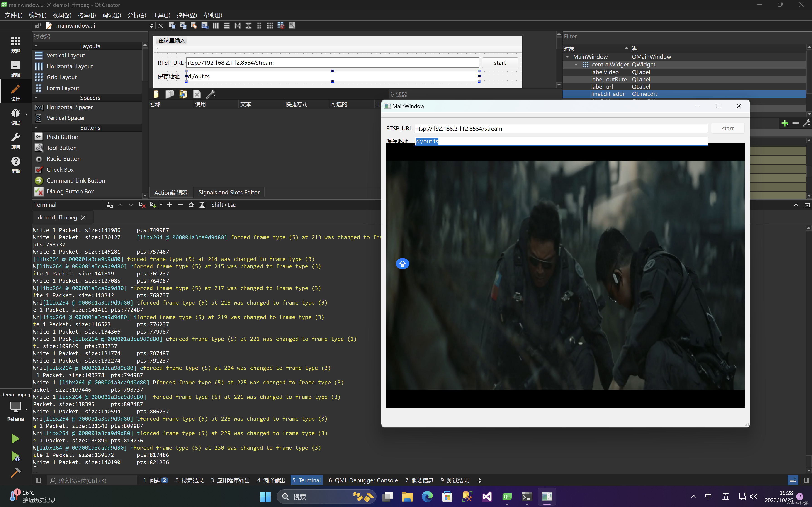Open the 文件(F) menu

(x=14, y=15)
